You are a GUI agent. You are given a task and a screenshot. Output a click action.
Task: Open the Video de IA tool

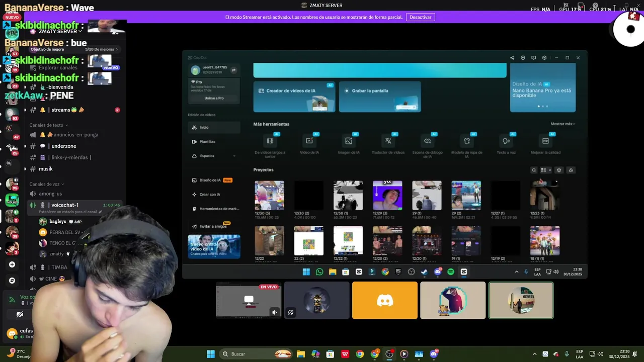(309, 145)
